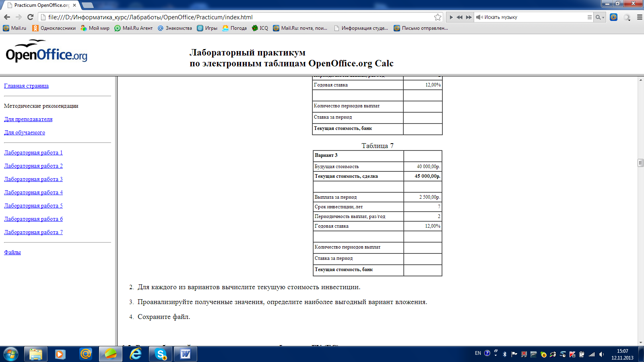Open the media player taskbar icon
The height and width of the screenshot is (362, 644).
pos(60,354)
